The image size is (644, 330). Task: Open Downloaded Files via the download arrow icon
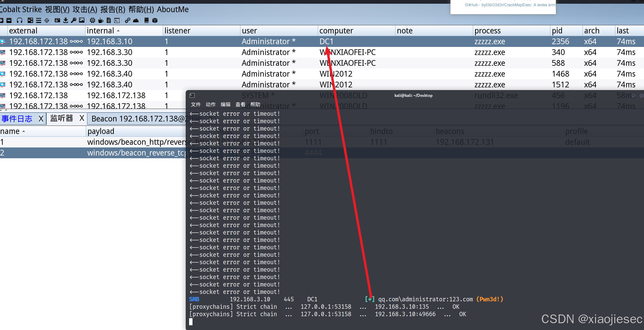pyautogui.click(x=66, y=21)
